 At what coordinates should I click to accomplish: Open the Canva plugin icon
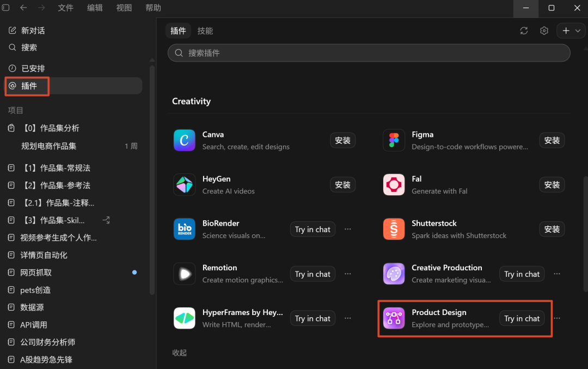184,141
